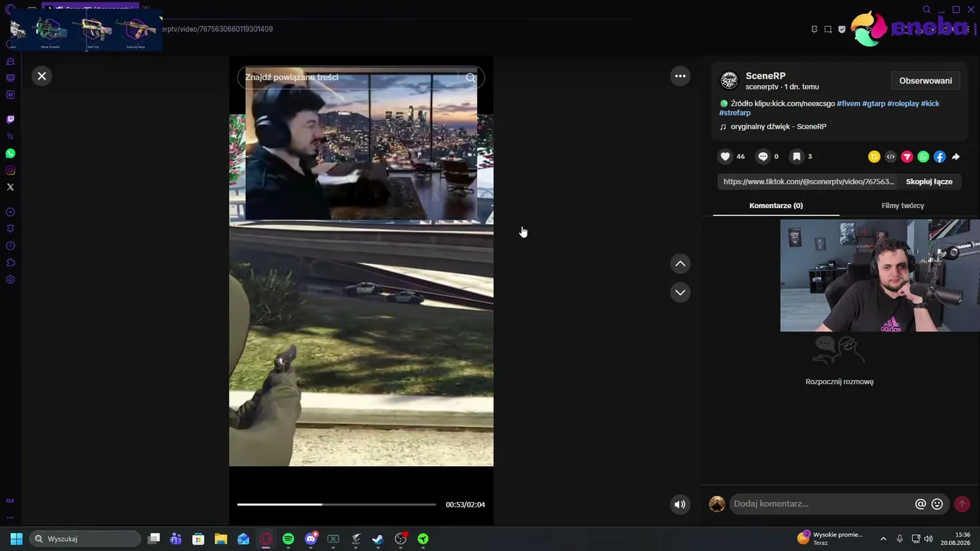Open the #kick hashtag
Image resolution: width=980 pixels, height=551 pixels.
point(930,103)
